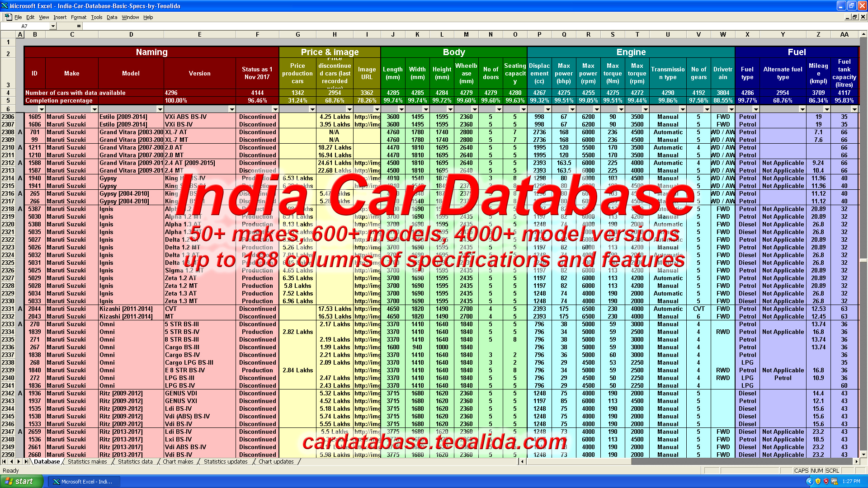Click the Excel workbook icon beside File
This screenshot has width=868, height=488.
8,17
